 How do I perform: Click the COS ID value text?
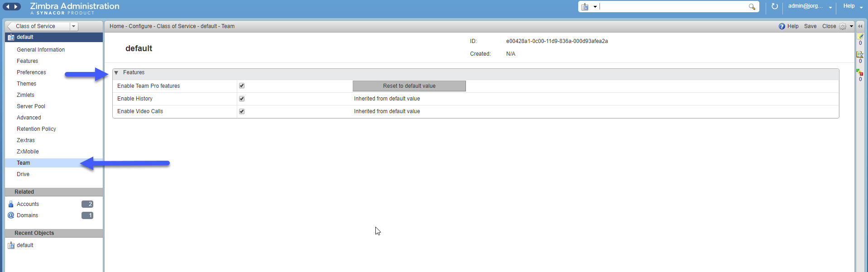tap(557, 41)
